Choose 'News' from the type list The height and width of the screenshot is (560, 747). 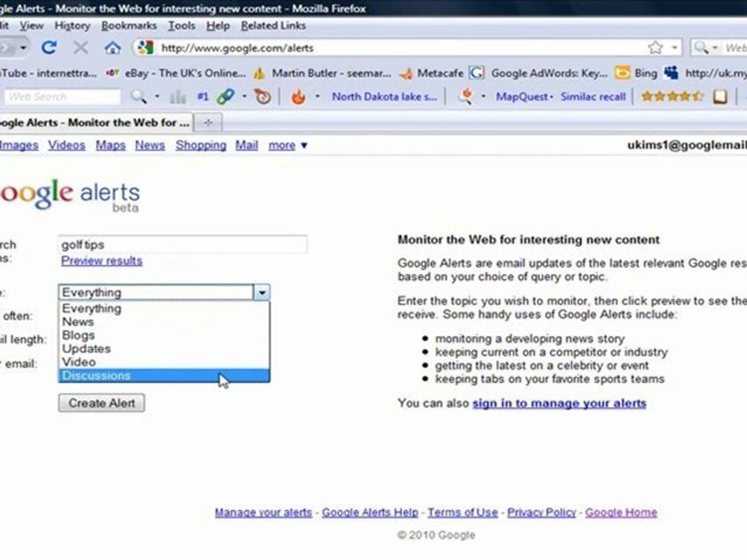click(x=164, y=322)
